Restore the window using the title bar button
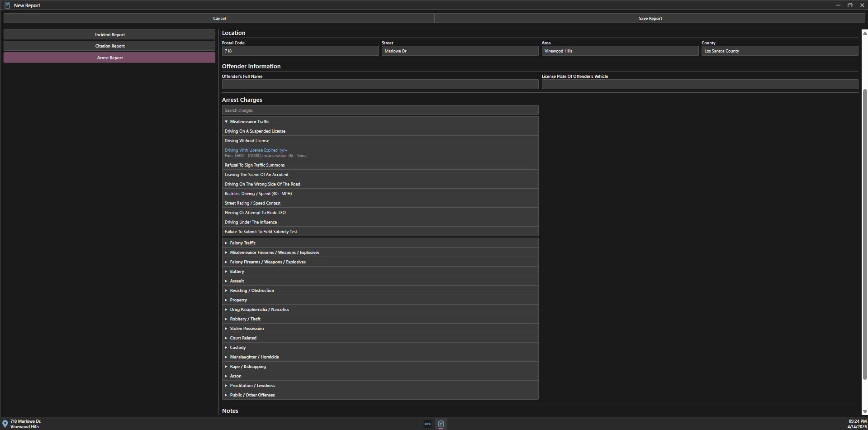The width and height of the screenshot is (868, 430). pos(850,5)
